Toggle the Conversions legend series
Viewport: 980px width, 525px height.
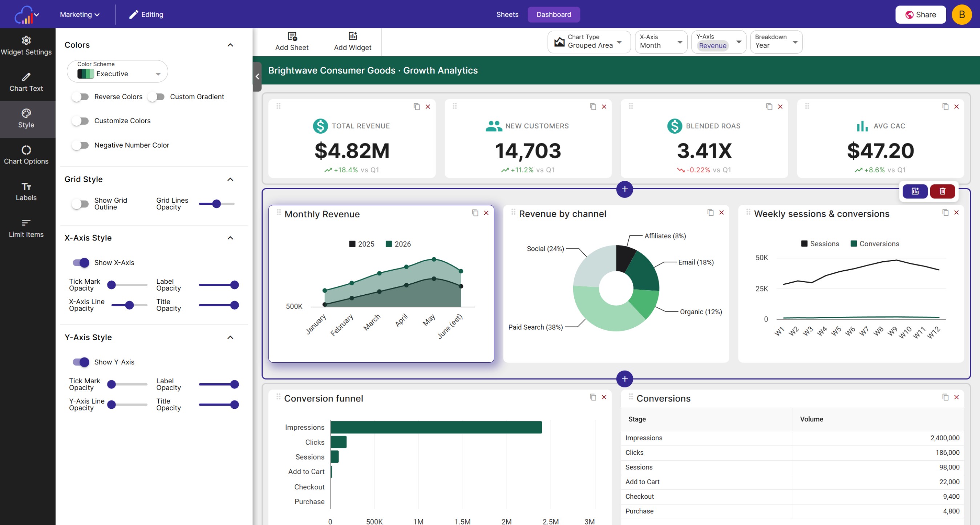point(875,243)
